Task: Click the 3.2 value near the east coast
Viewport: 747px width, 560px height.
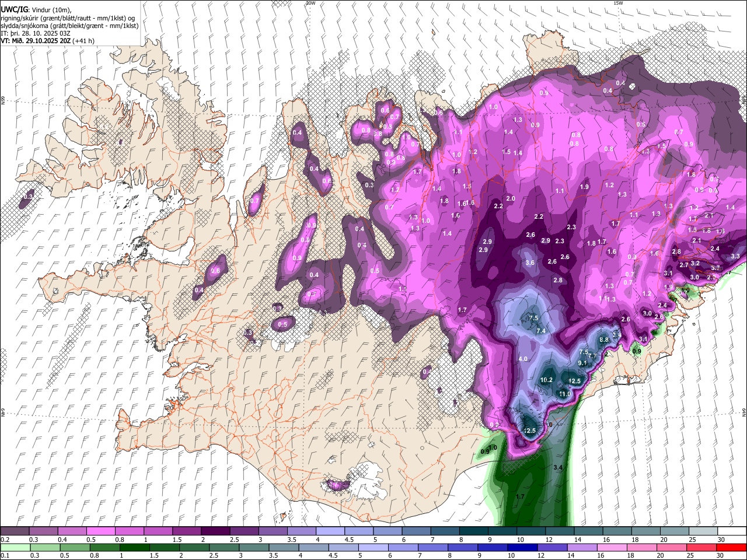Action: click(x=695, y=263)
